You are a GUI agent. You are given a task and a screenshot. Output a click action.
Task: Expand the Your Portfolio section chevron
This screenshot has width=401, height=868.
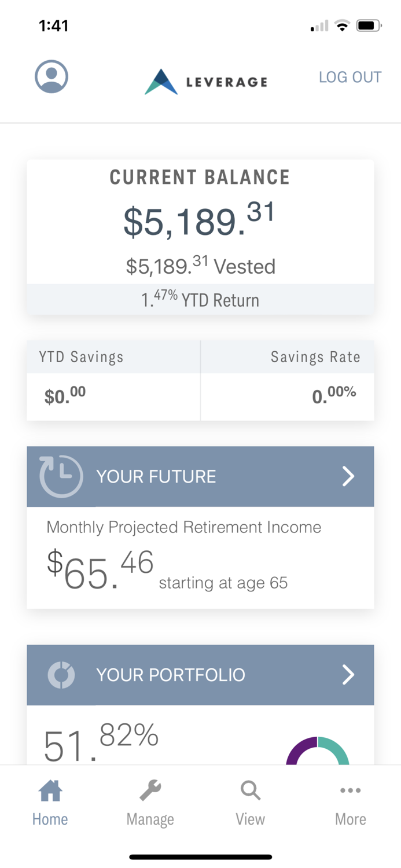tap(348, 675)
